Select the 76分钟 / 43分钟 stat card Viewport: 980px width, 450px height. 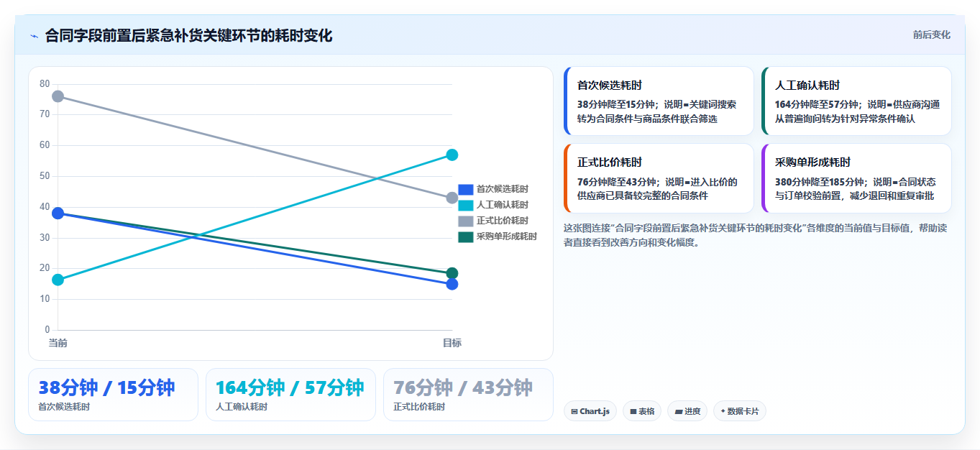point(468,395)
